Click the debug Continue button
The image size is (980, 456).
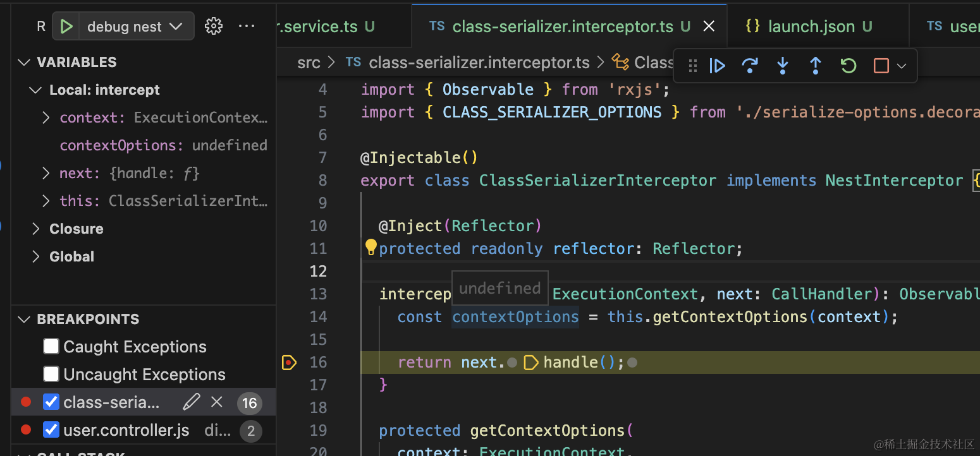point(717,66)
